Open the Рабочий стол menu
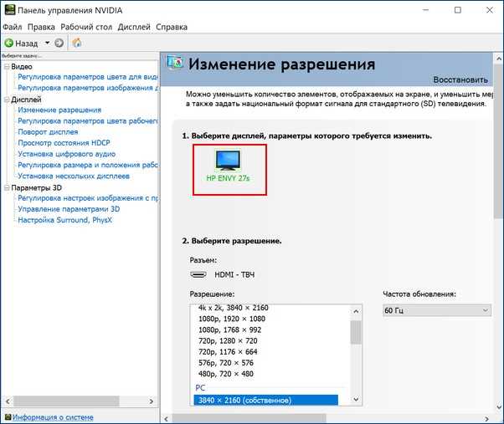 click(87, 27)
